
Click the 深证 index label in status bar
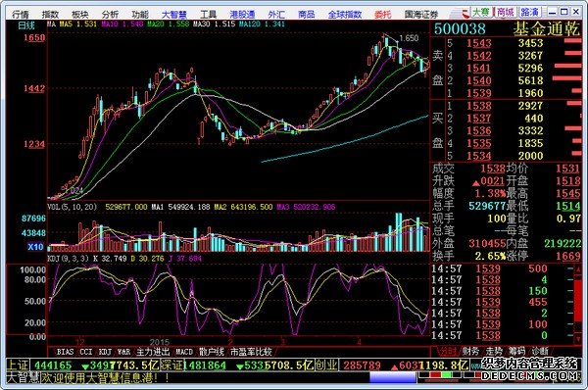coord(171,365)
